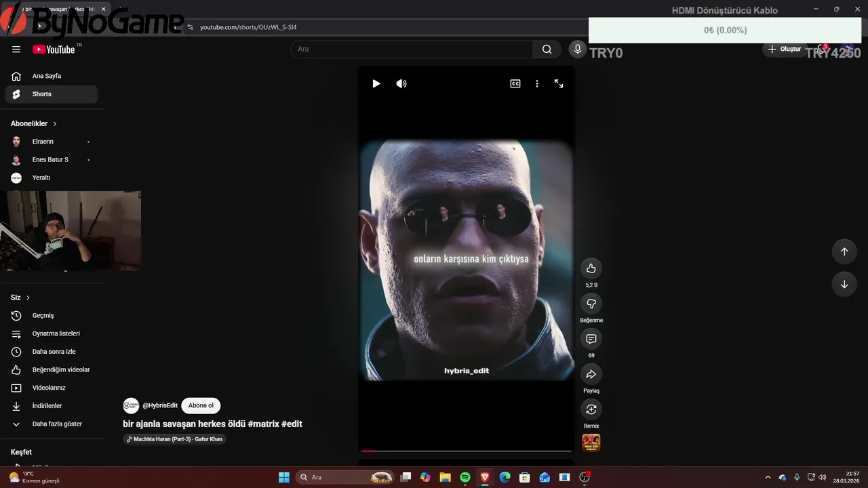
Task: Open Machhla Haran sound attribution
Action: pos(175,439)
